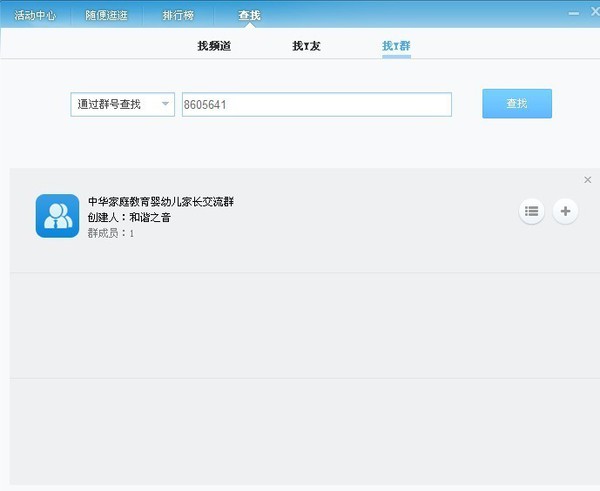
Task: Click the group number input field
Action: 316,104
